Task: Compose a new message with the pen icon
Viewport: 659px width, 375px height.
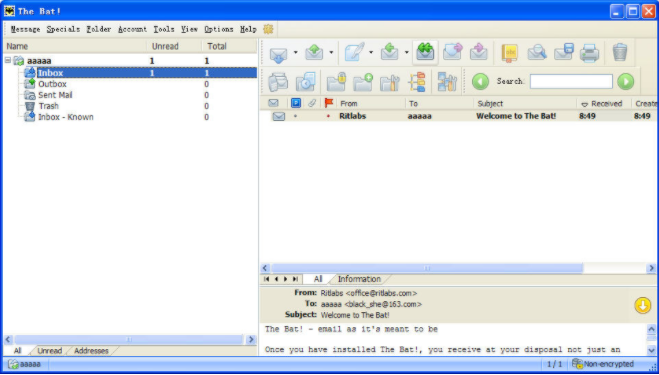Action: click(354, 52)
